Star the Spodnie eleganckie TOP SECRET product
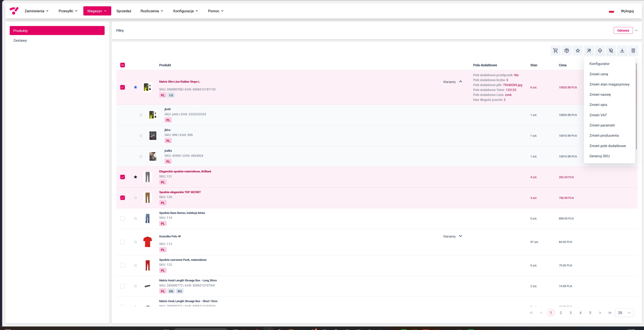Screen dimensions: 644x330 [x=136, y=198]
